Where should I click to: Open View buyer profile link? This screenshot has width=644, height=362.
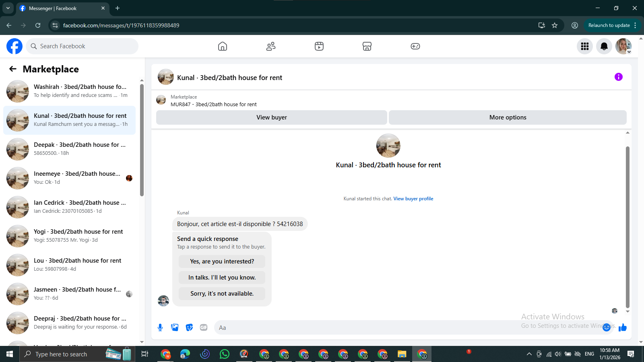(413, 199)
